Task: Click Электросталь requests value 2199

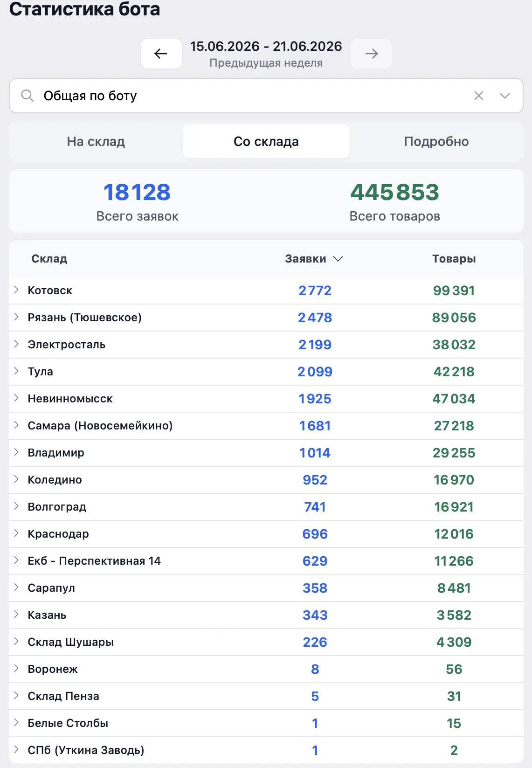Action: (315, 345)
